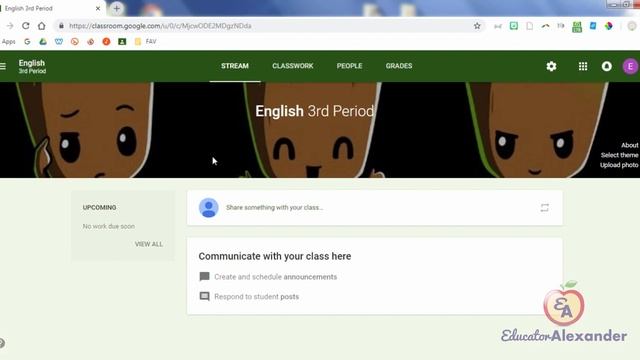This screenshot has width=640, height=360.
Task: Open the help question mark icon
Action: point(2,343)
